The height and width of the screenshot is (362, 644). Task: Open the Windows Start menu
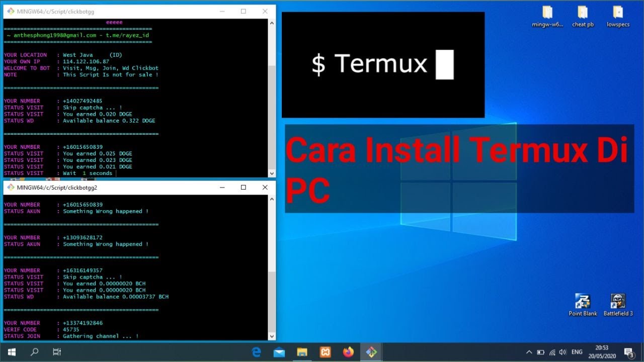[x=12, y=352]
